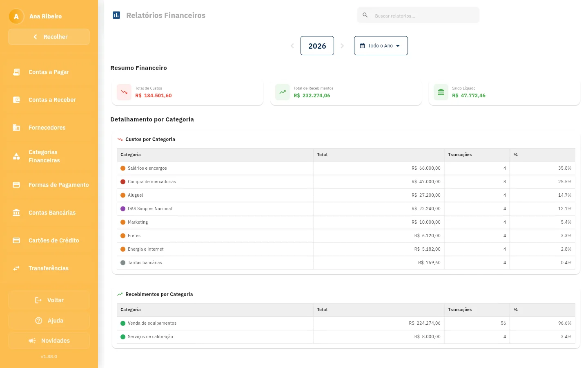Click the Total de Recebimentos trending-up icon

[283, 92]
